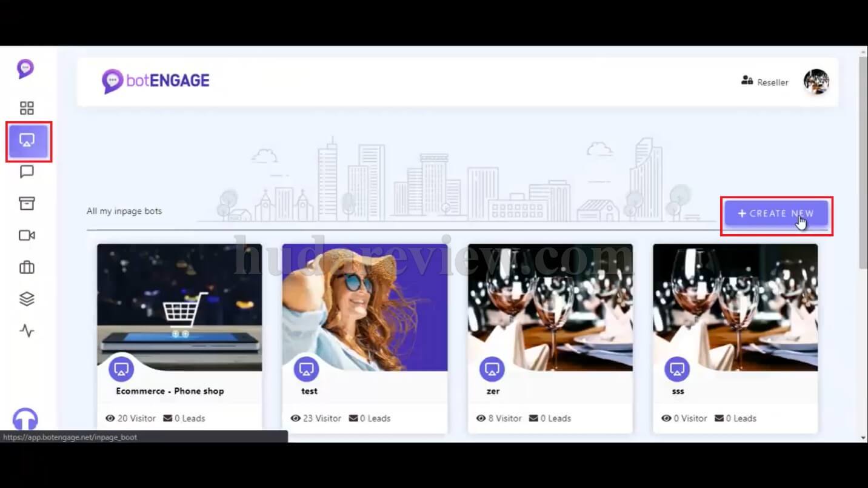Click the Reseller link in header
This screenshot has width=868, height=488.
tap(765, 82)
